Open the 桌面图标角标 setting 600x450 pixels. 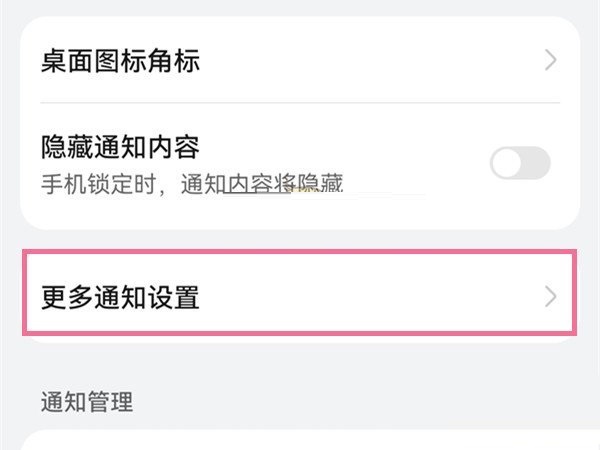pos(300,60)
